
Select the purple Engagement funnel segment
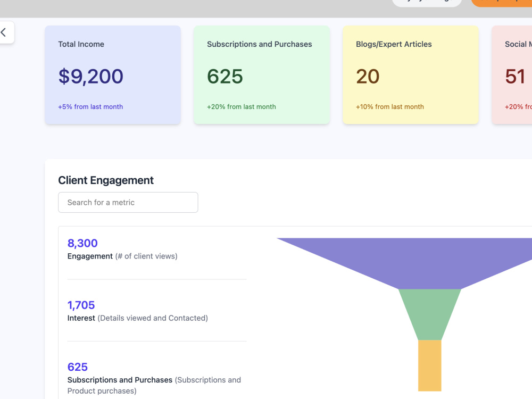click(429, 263)
